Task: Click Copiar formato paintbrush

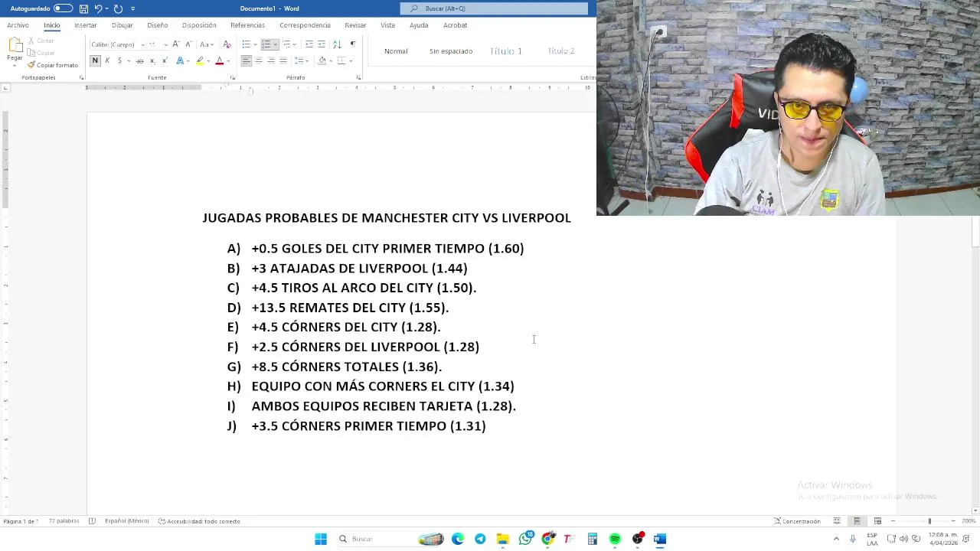Action: click(53, 65)
